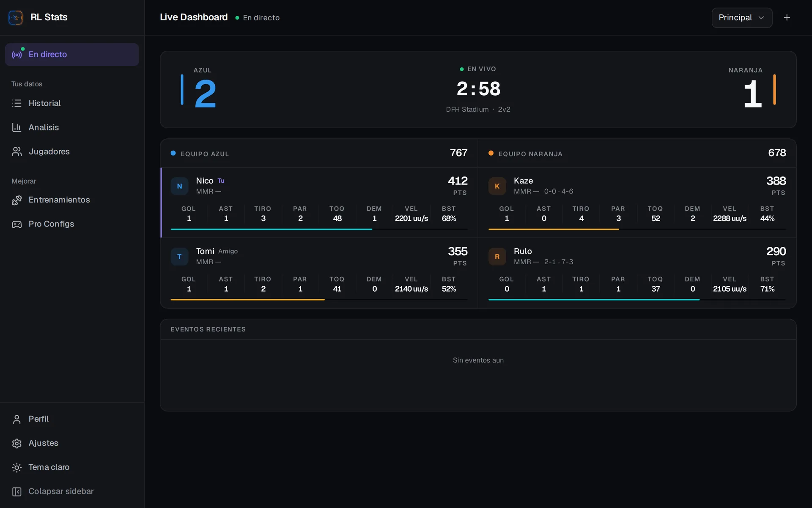Click Tomi's T avatar
This screenshot has height=508, width=812.
click(179, 257)
